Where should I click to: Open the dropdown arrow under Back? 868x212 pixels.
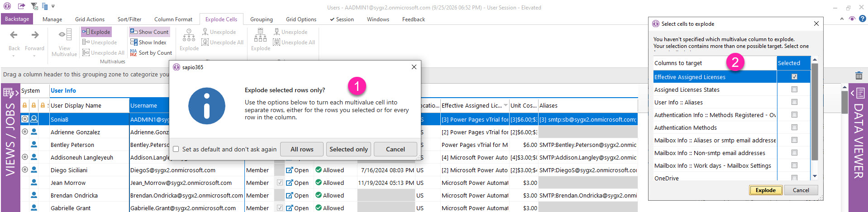tap(14, 56)
